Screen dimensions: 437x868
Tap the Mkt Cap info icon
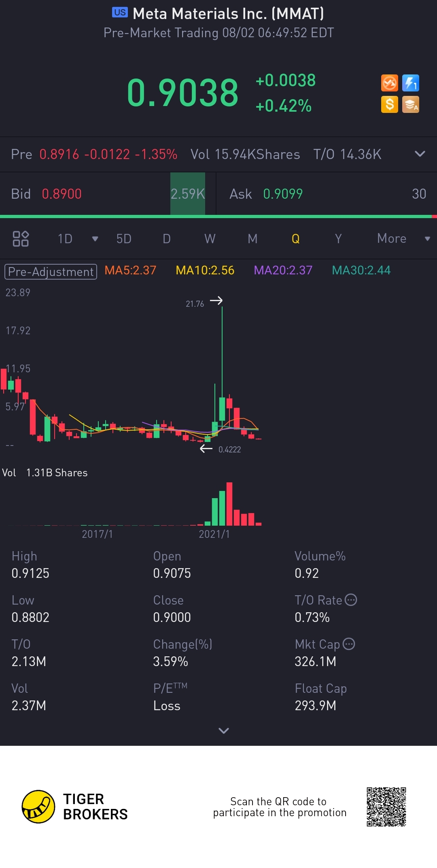click(x=349, y=644)
